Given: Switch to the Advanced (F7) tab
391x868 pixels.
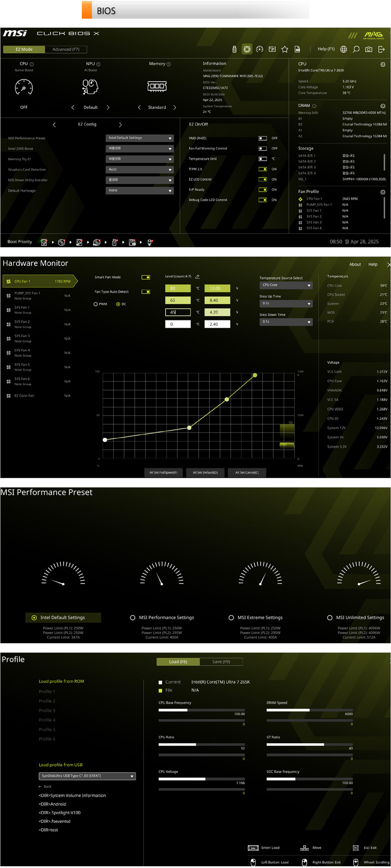Looking at the screenshot, I should tap(65, 49).
